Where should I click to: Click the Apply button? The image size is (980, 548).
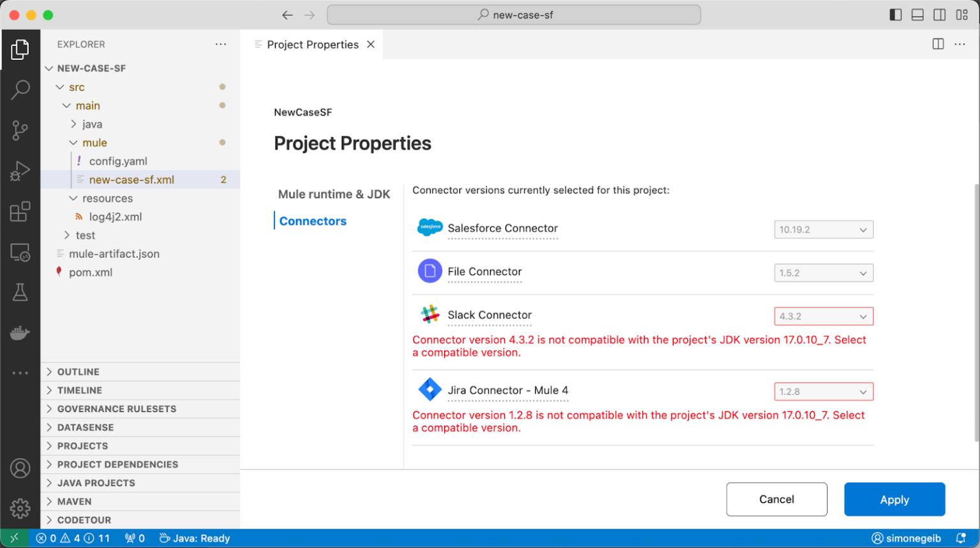(x=894, y=500)
